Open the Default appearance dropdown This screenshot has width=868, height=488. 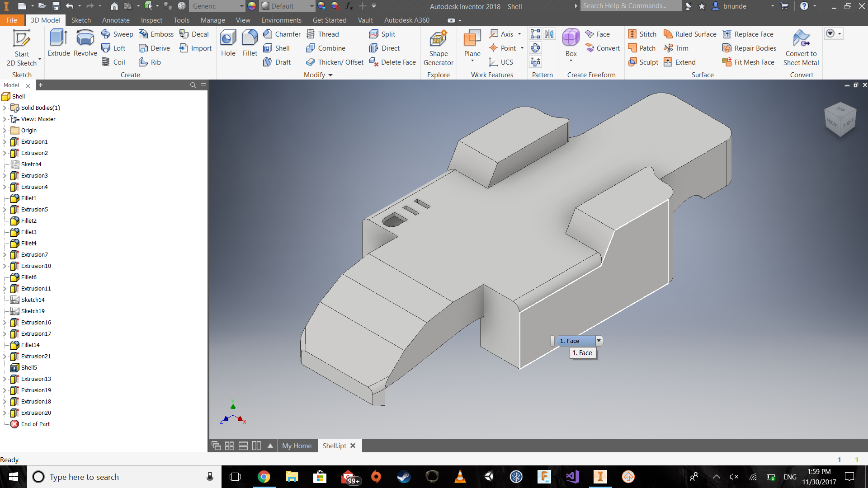(x=311, y=6)
